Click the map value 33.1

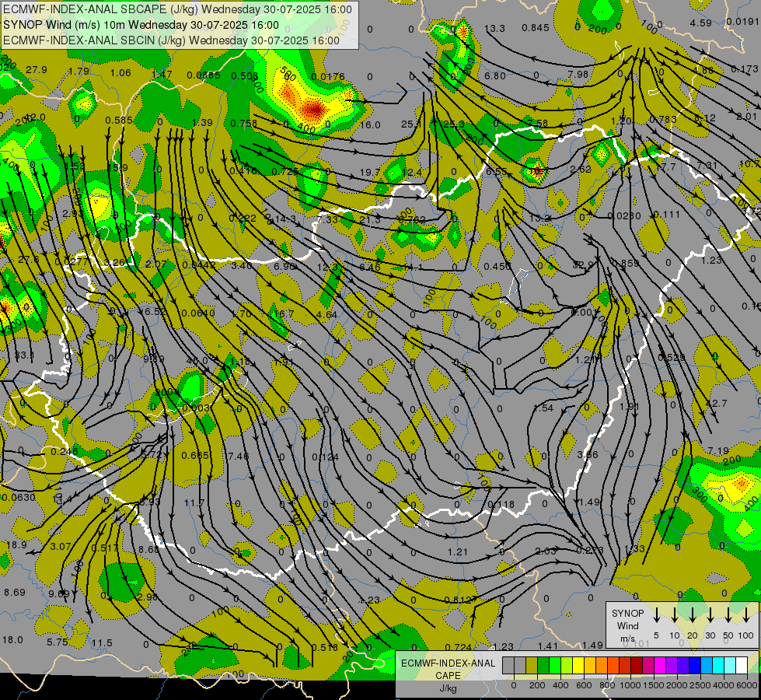pos(24,355)
